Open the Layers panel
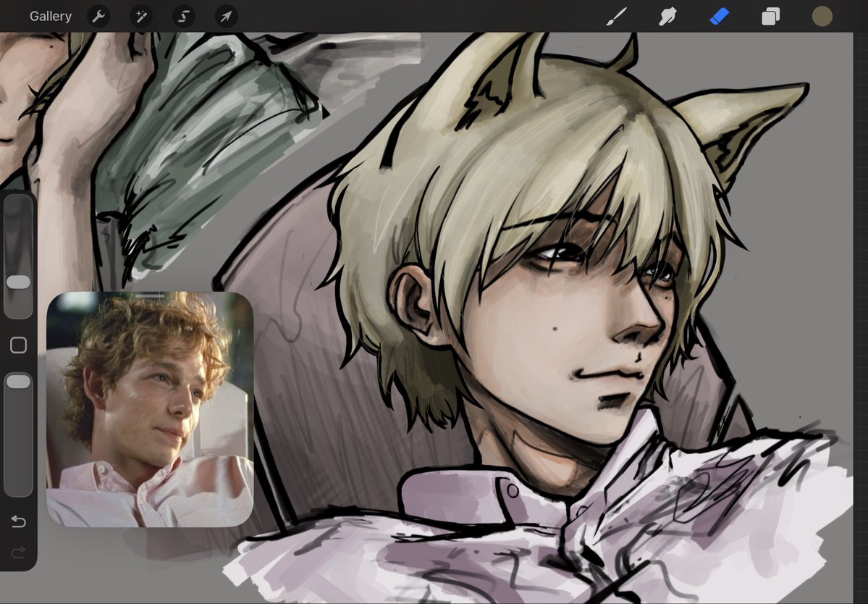868x604 pixels. [770, 17]
